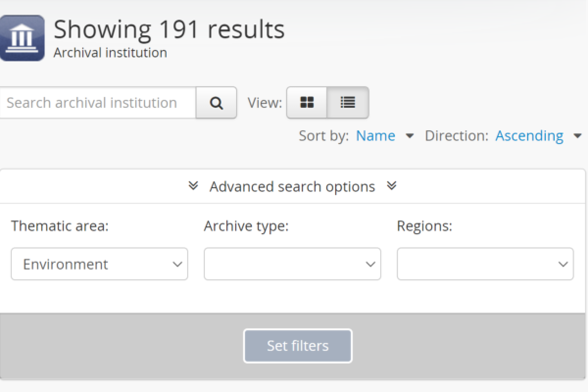Click the right double-chevron icon
Viewport: 588px width, 392px height.
(392, 186)
